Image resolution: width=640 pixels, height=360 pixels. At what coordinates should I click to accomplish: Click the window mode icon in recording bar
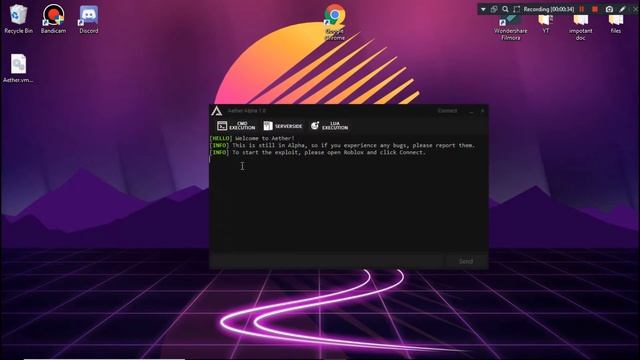[x=494, y=9]
